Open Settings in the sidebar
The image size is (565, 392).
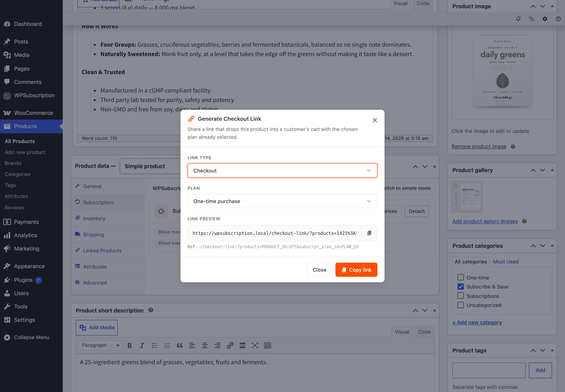pos(24,320)
